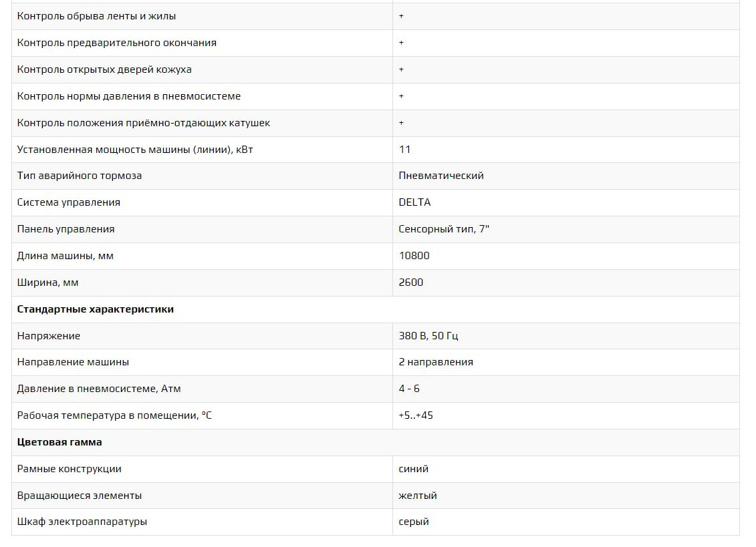The image size is (756, 547).
Task: Select the 'Система управления' row label
Action: (x=69, y=202)
